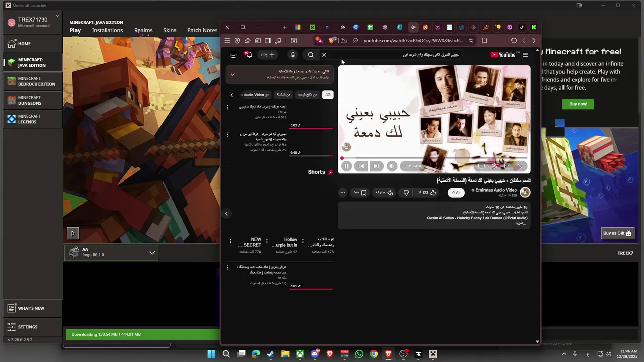Viewport: 644px width, 362px height.
Task: Switch the player to theater mode
Action: click(507, 166)
